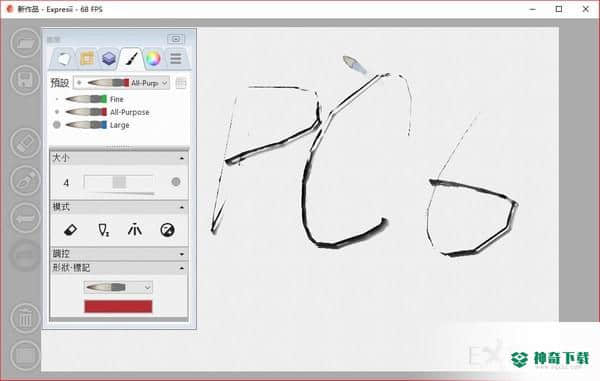Click the red color swatch
The image size is (600, 381).
(x=118, y=306)
